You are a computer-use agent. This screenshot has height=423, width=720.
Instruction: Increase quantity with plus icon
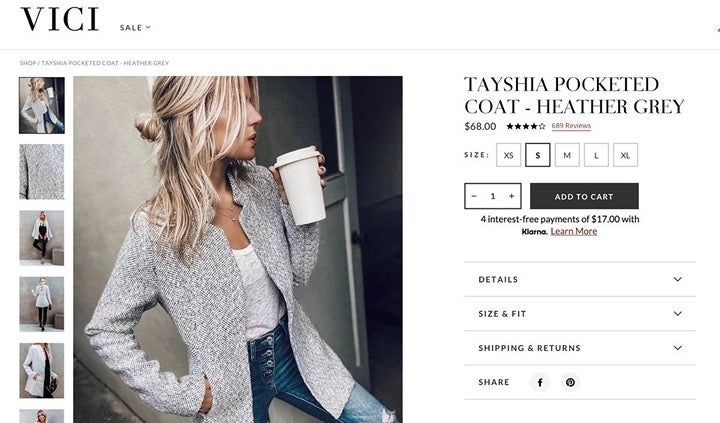click(x=512, y=196)
